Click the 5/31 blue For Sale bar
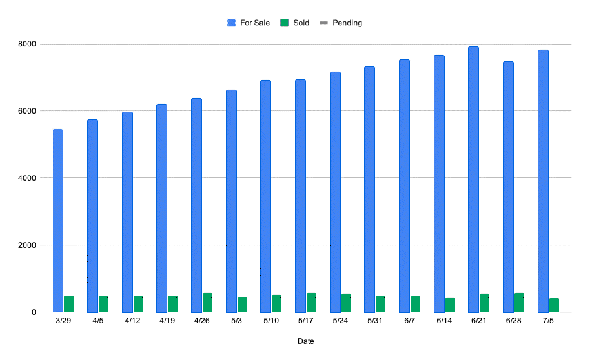 [x=369, y=190]
